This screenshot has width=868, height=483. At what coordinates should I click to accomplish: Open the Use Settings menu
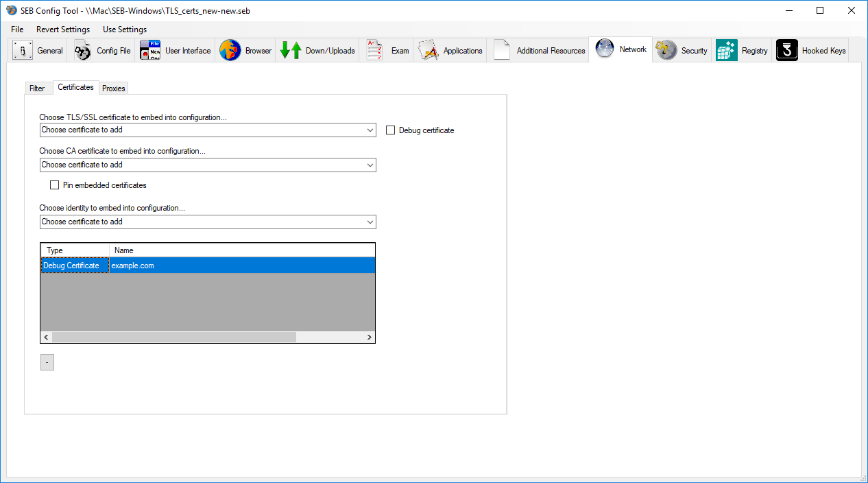click(x=125, y=30)
